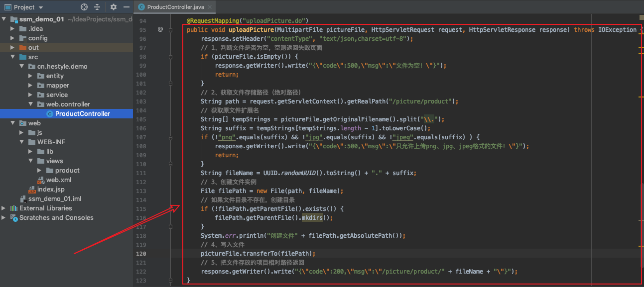644x287 pixels.
Task: Locate the opened file with crosshair icon
Action: tap(84, 7)
